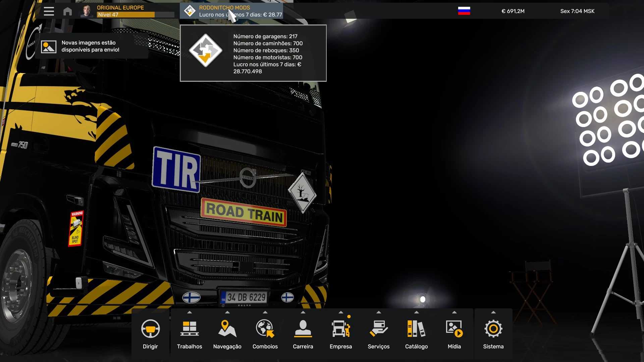This screenshot has height=362, width=644.
Task: Open the Sistema settings gear
Action: click(x=493, y=329)
